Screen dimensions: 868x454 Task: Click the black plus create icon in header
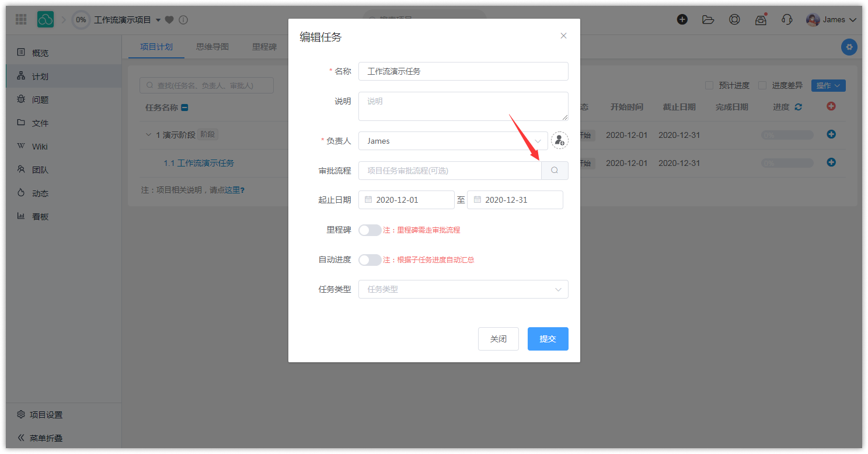(x=682, y=19)
